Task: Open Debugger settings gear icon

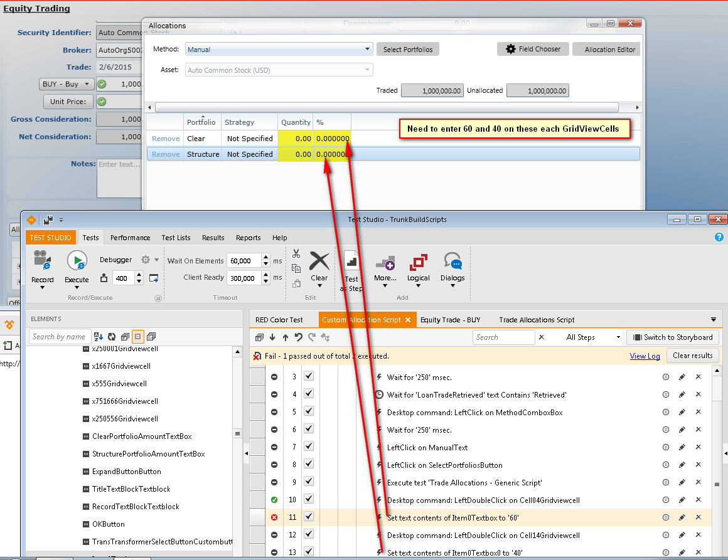Action: 146,260
